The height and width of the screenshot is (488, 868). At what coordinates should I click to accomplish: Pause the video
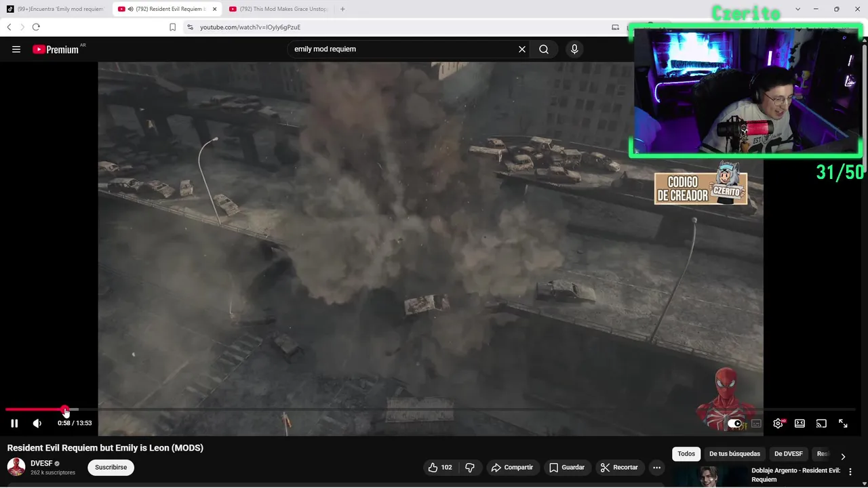pyautogui.click(x=14, y=423)
